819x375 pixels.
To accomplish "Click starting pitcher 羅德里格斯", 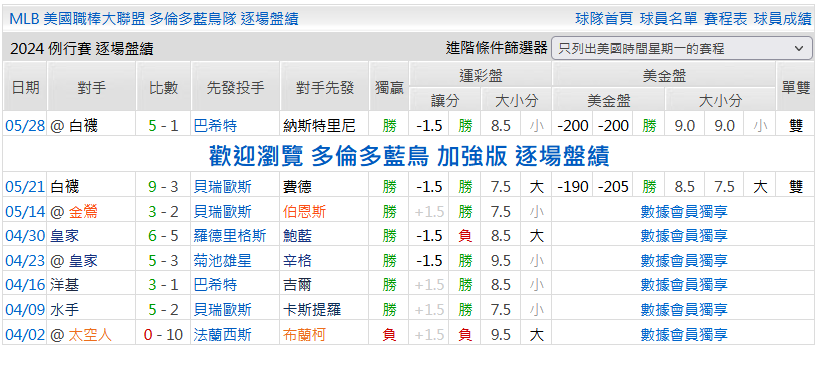I will (x=230, y=236).
